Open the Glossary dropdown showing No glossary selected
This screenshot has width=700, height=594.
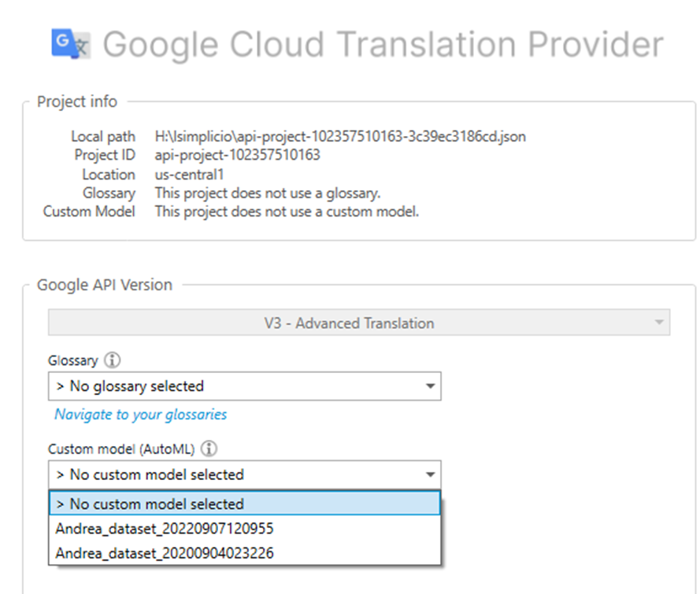tap(245, 386)
